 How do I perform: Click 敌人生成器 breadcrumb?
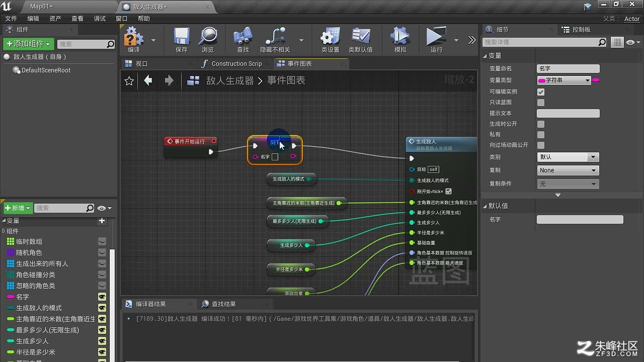[x=230, y=80]
